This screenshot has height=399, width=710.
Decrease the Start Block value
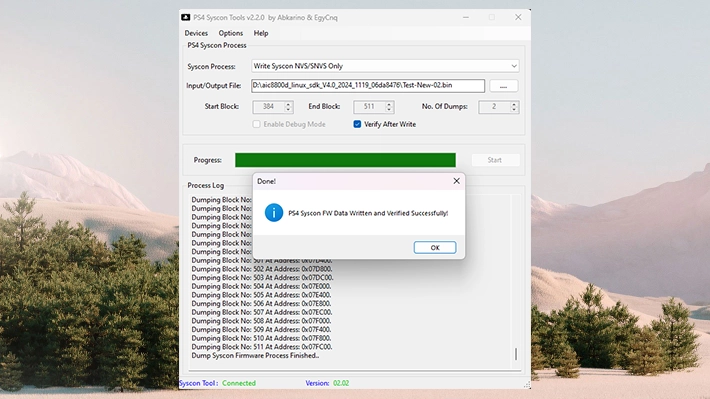tap(288, 110)
